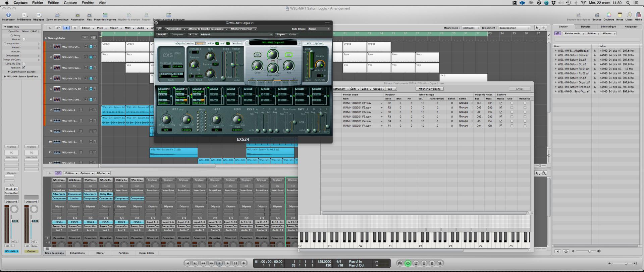The image size is (644, 272).
Task: Click the add track plus icon
Action: [85, 37]
